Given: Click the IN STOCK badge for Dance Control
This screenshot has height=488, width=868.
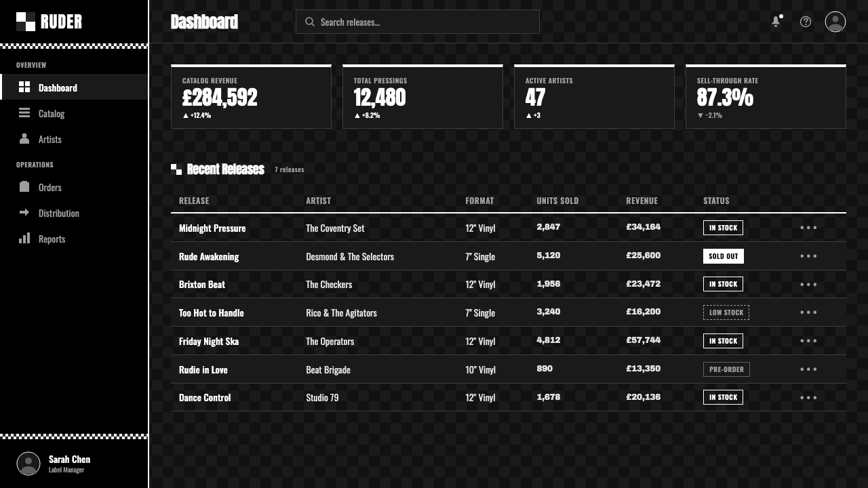Looking at the screenshot, I should (723, 397).
